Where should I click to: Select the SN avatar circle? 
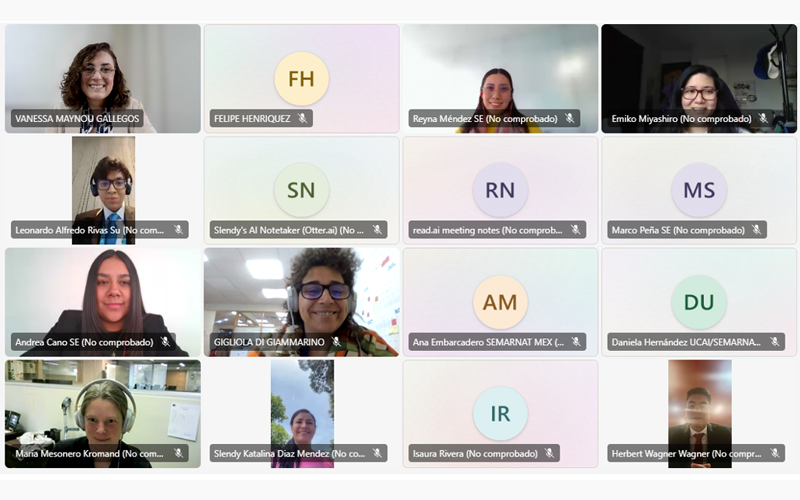pos(301,190)
